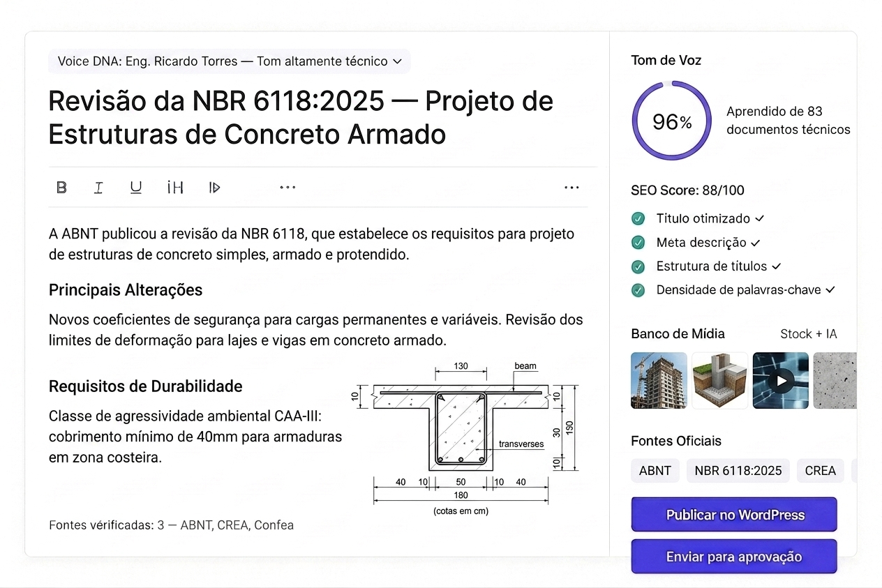Viewport: 882px width, 588px height.
Task: Click the Estrutura de títulos check icon
Action: [638, 266]
